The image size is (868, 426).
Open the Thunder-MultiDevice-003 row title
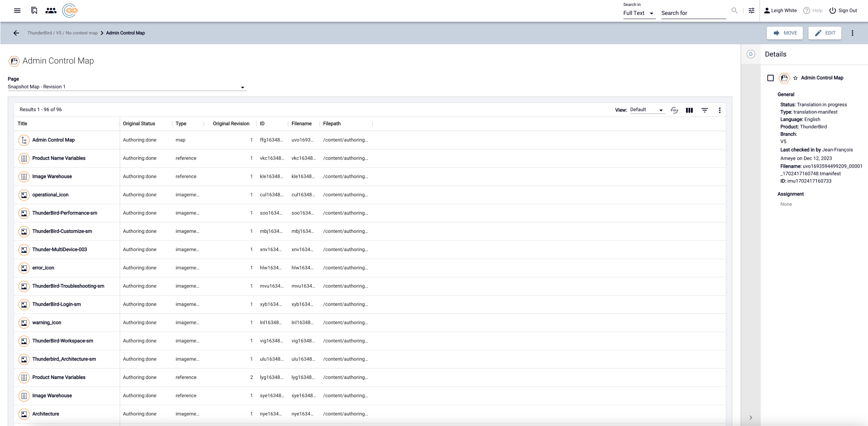[x=60, y=249]
